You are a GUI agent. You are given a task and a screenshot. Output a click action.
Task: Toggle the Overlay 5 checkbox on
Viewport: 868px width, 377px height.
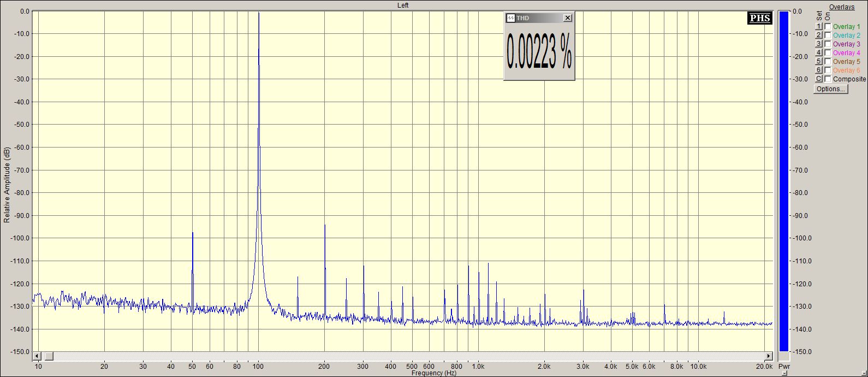(828, 62)
